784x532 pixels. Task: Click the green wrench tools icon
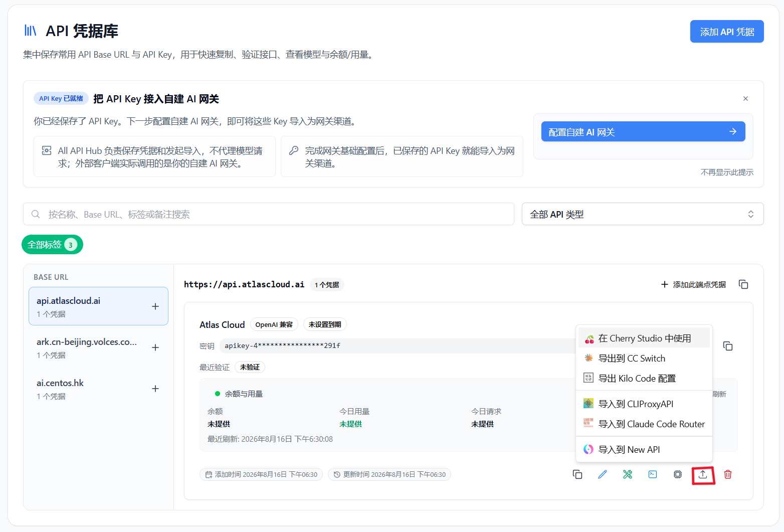pos(628,474)
